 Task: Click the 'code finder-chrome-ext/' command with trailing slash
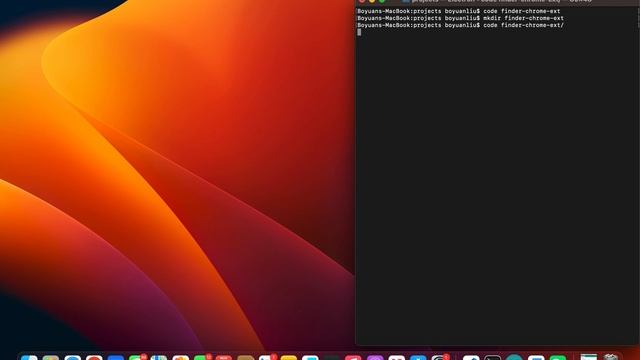[x=523, y=25]
